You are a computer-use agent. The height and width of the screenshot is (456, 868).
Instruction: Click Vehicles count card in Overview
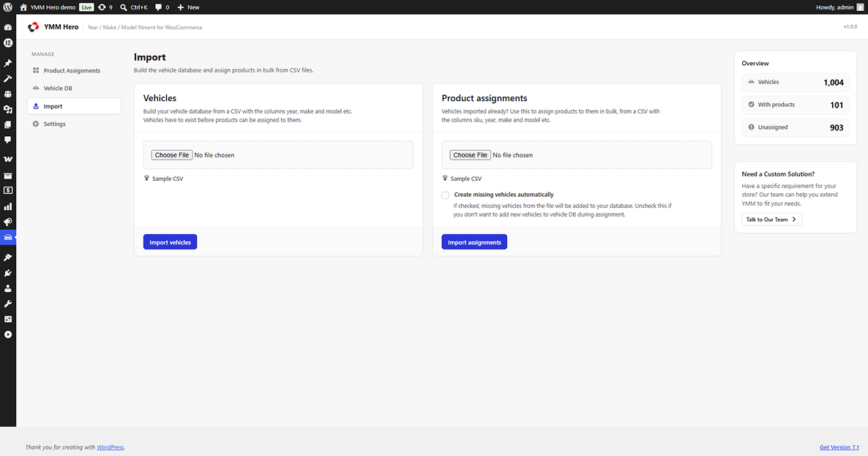pyautogui.click(x=796, y=83)
